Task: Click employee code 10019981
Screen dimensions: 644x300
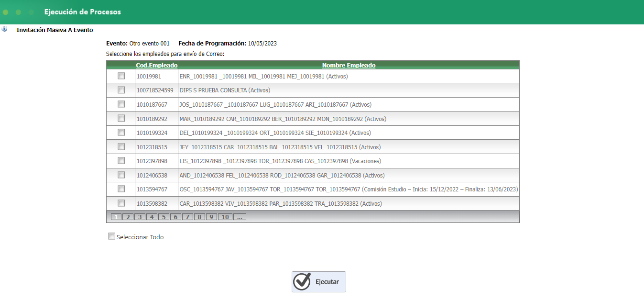Action: [x=149, y=76]
